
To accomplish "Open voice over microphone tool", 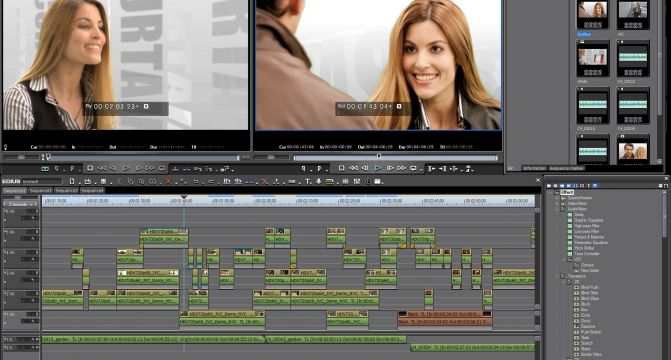I will coord(318,181).
